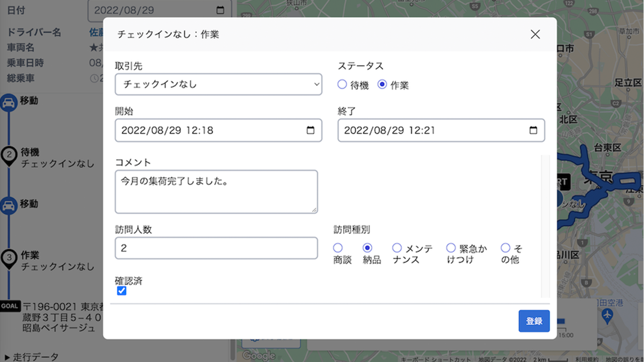Uncheck the 確認済 checkbox
This screenshot has width=644, height=362.
click(x=121, y=291)
